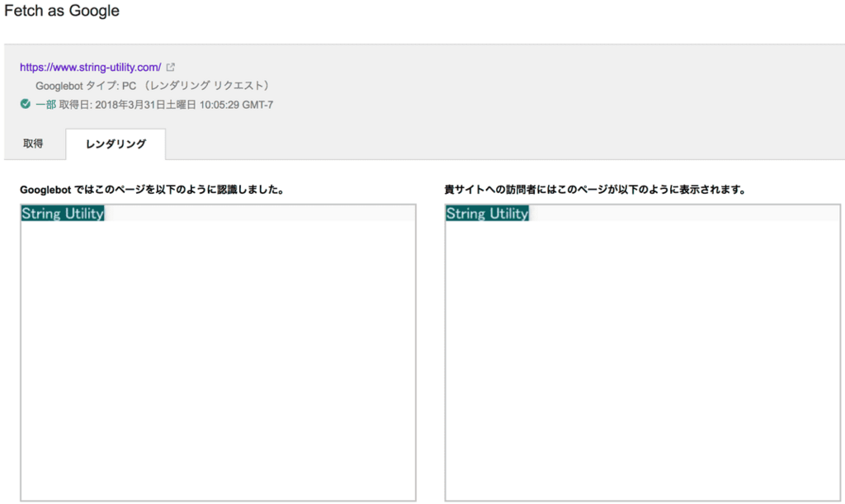Open the external link icon beside the URL

(x=170, y=67)
